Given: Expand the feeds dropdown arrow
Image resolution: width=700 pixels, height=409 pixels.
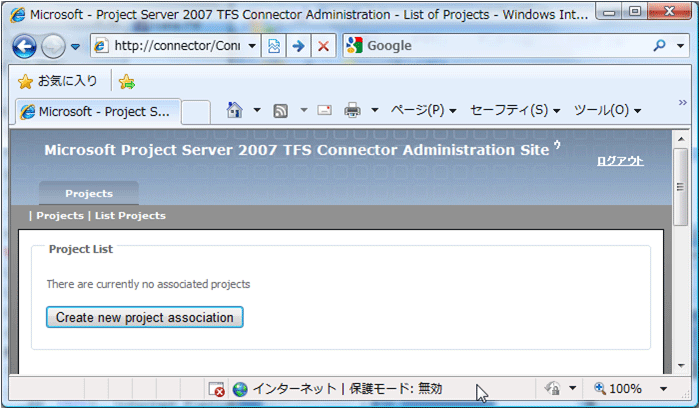Looking at the screenshot, I should (x=304, y=110).
